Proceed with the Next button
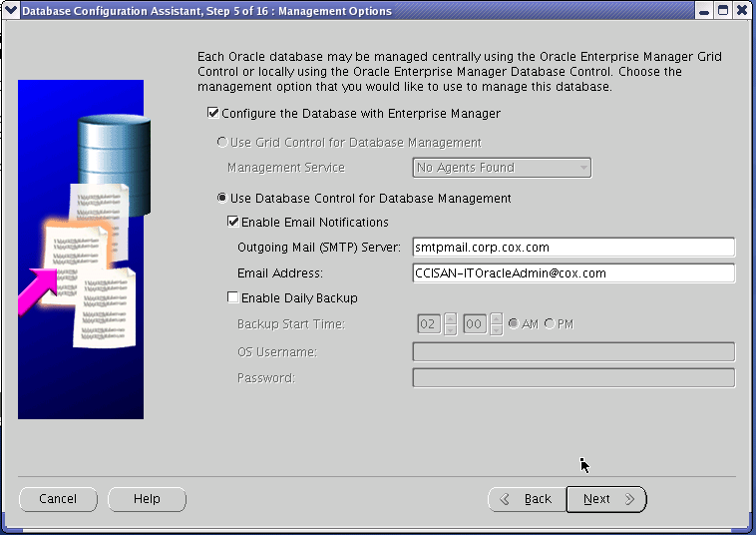756x535 pixels. (606, 499)
